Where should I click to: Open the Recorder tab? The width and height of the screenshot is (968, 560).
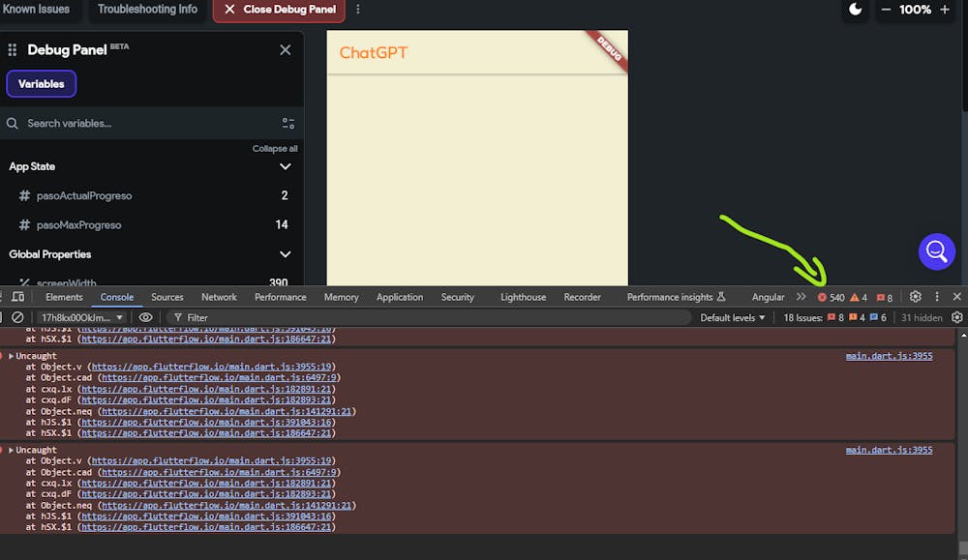[x=582, y=297]
